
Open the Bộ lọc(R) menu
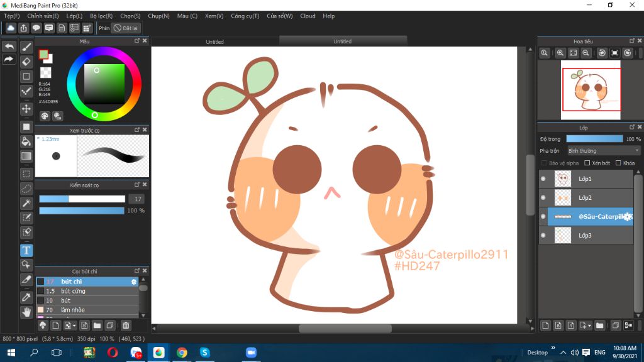(x=101, y=16)
